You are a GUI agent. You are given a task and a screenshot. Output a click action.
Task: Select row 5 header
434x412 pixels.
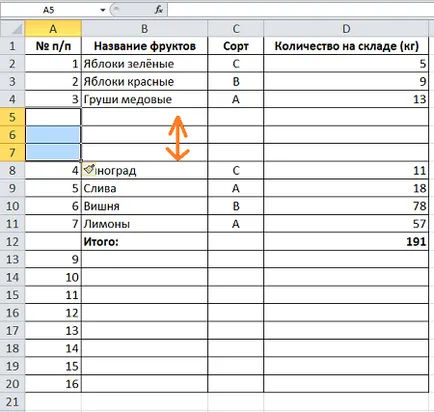[12, 117]
